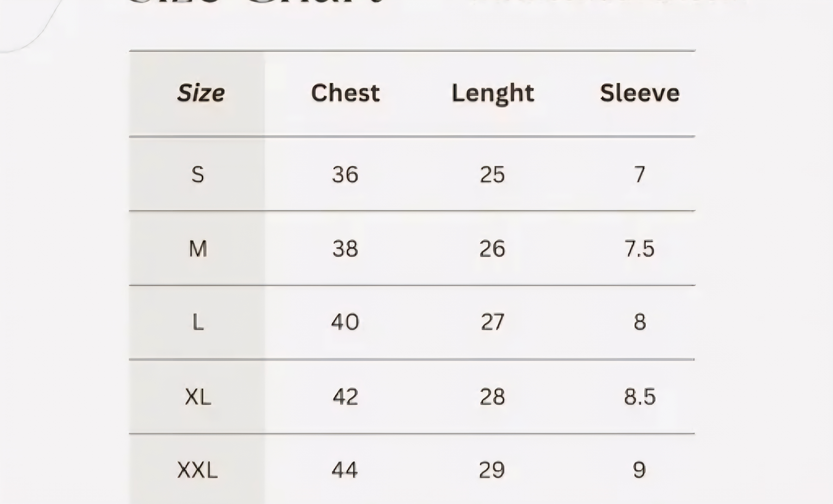Screen dimensions: 833x504
Task: Click chest measurement 40
Action: tap(345, 322)
